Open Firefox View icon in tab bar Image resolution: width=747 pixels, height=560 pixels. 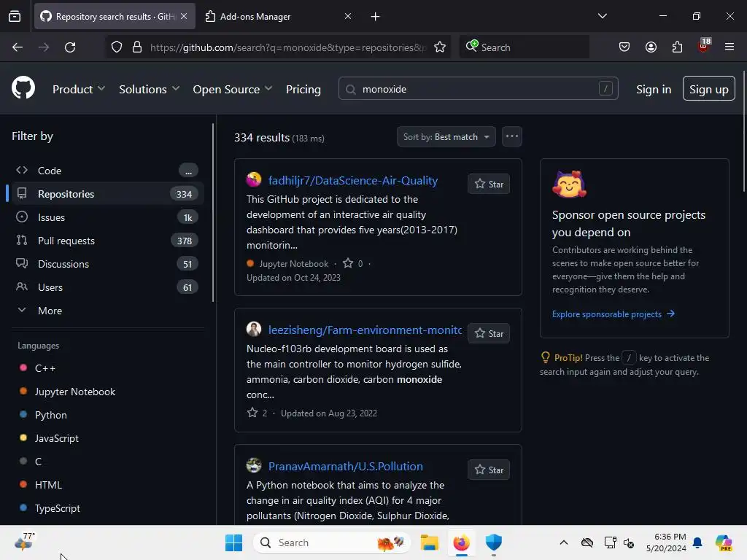(x=15, y=16)
